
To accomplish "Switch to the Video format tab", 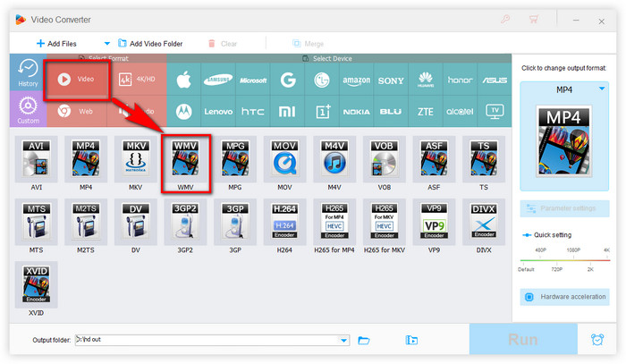I will click(76, 79).
